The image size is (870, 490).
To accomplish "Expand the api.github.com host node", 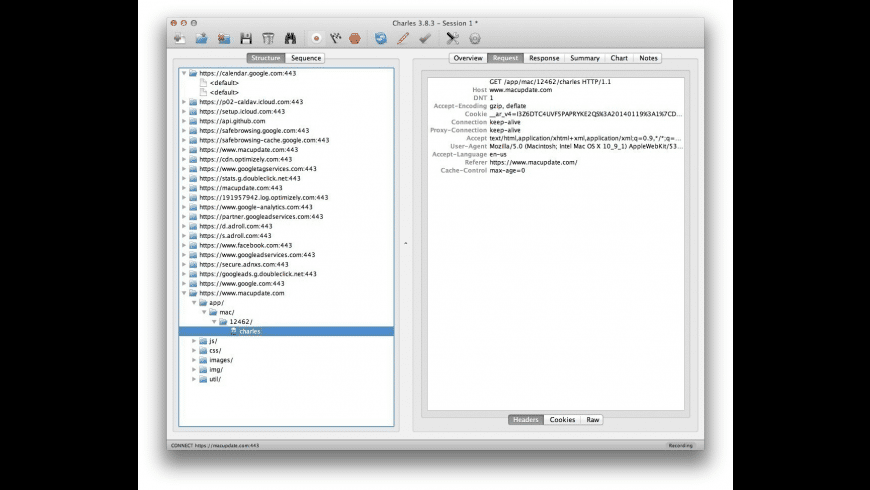I will point(184,121).
